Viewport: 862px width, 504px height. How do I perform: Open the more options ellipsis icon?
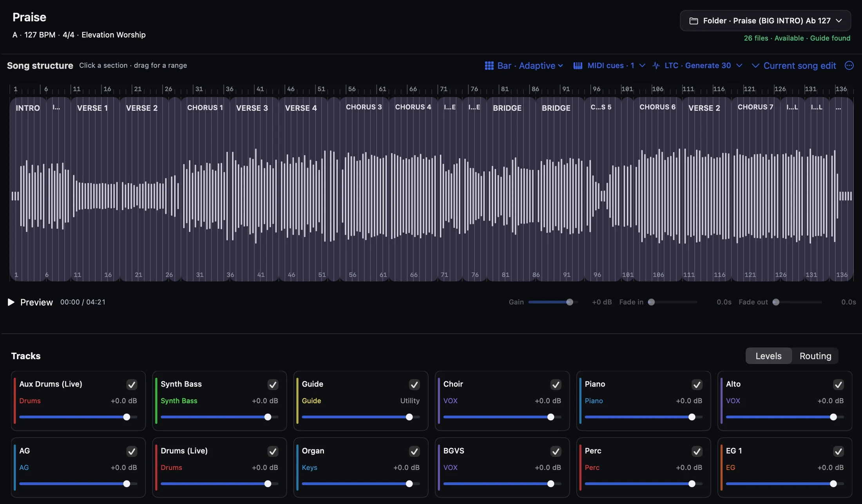point(849,65)
